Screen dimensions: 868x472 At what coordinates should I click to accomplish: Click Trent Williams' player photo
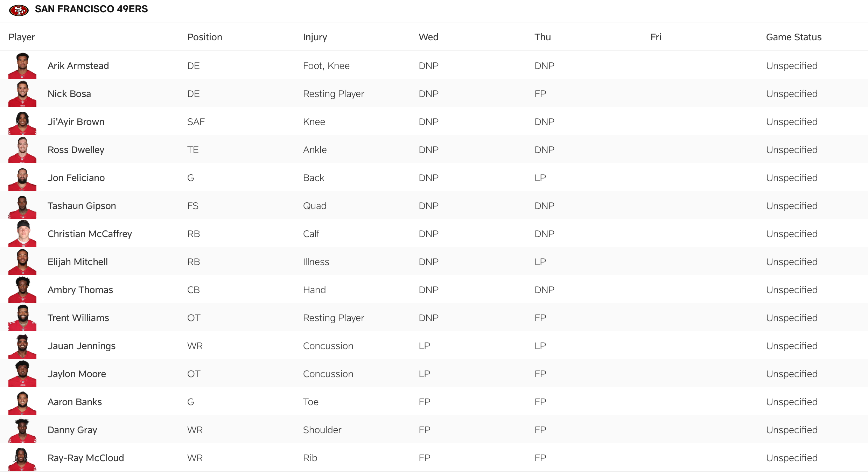pyautogui.click(x=22, y=318)
